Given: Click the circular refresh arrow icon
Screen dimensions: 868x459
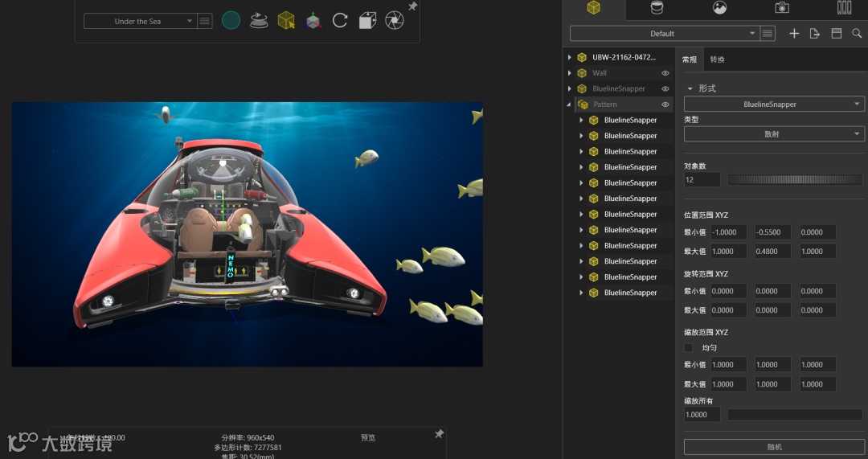Looking at the screenshot, I should click(x=340, y=21).
